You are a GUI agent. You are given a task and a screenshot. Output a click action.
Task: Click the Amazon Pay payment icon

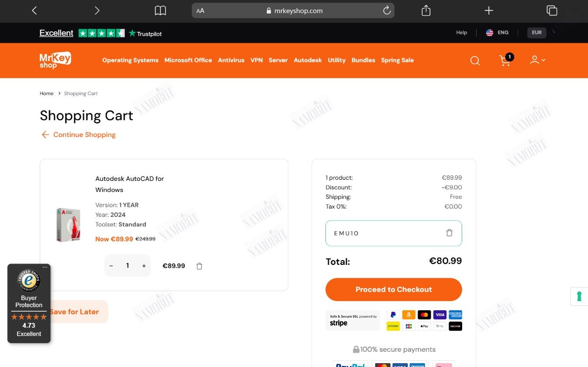point(408,315)
